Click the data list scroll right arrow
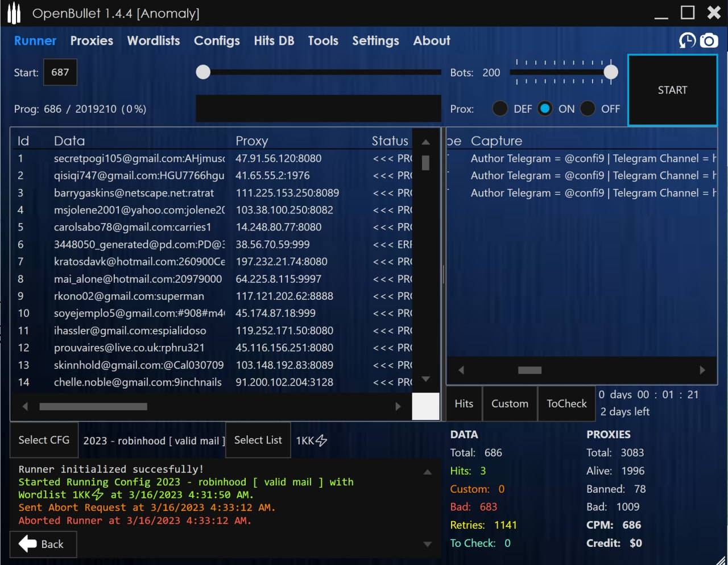The width and height of the screenshot is (728, 565). click(398, 406)
